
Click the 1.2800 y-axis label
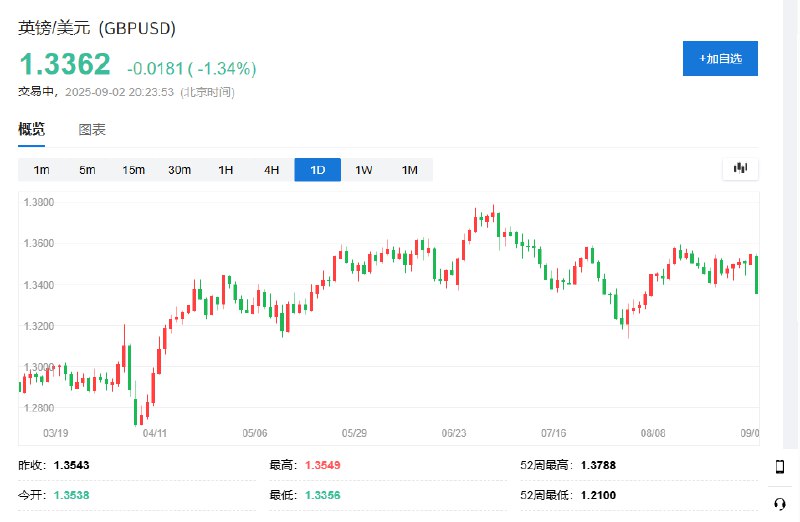point(39,408)
